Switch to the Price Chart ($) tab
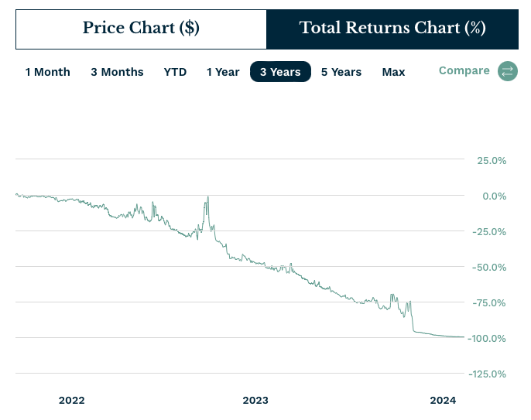The width and height of the screenshot is (531, 420). 141,29
